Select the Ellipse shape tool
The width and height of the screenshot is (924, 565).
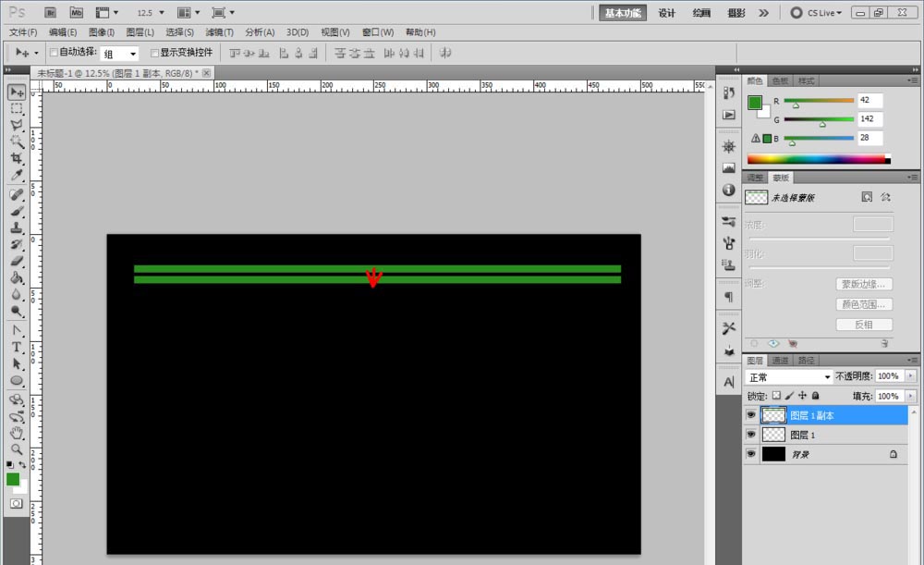point(17,380)
